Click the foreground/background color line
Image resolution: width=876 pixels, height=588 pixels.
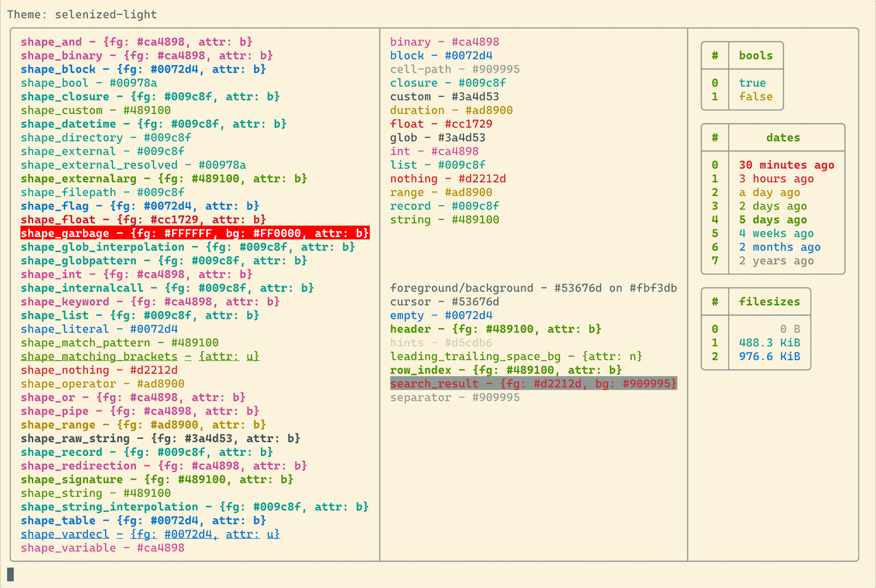533,288
